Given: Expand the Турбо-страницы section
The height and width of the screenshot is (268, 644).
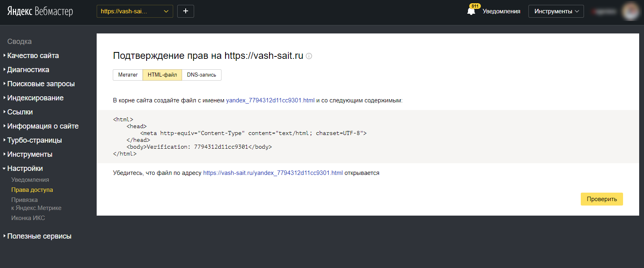Looking at the screenshot, I should click(x=35, y=140).
